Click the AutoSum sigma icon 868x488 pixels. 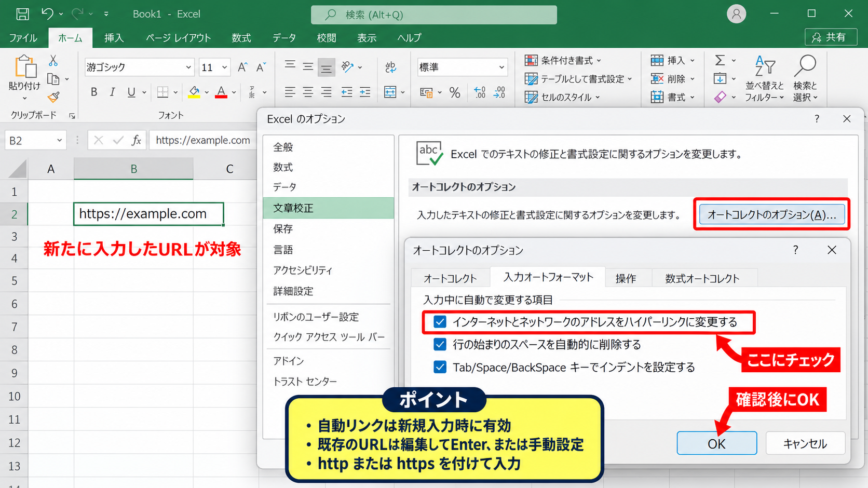(x=720, y=60)
